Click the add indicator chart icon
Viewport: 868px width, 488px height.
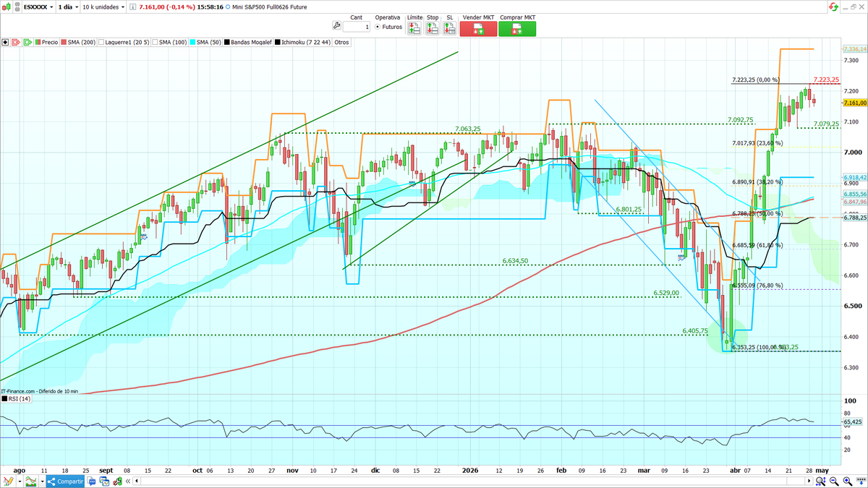31,481
